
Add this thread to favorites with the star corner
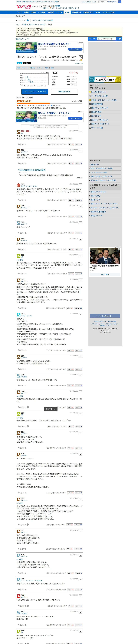coord(81,57)
